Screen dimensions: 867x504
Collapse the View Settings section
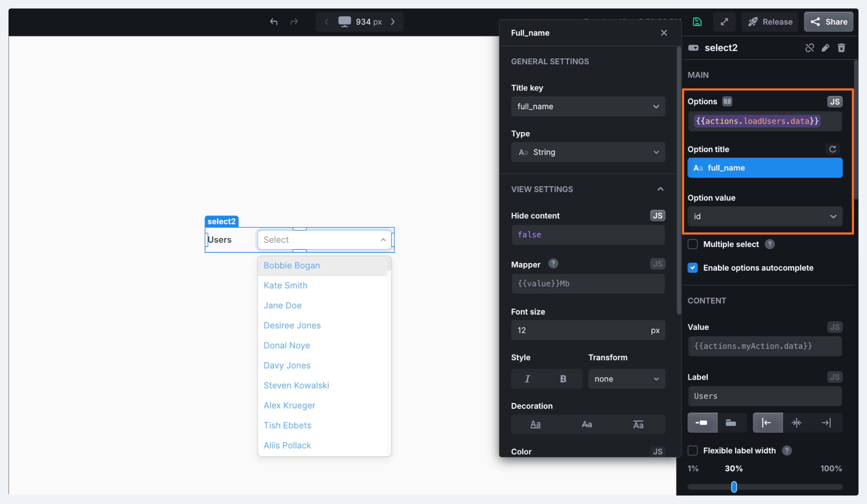[660, 189]
